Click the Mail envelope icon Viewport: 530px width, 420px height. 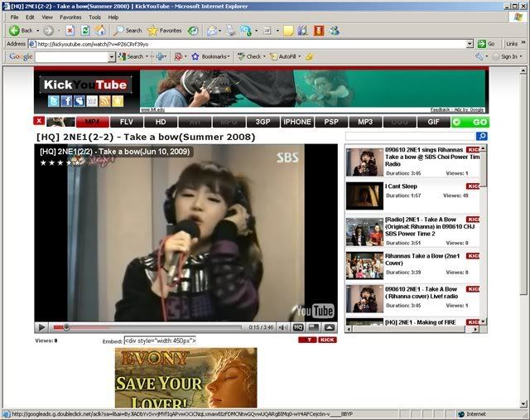pos(212,31)
